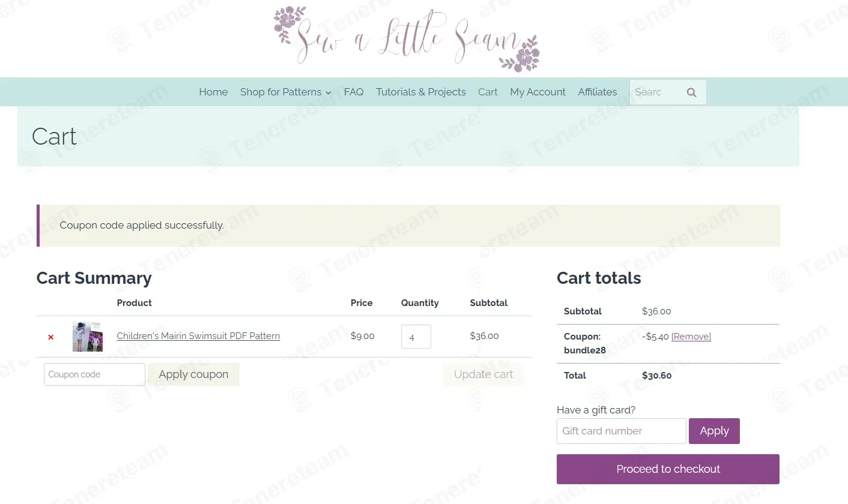Screen dimensions: 848x504
Task: Click the Product column header
Action: pos(134,303)
